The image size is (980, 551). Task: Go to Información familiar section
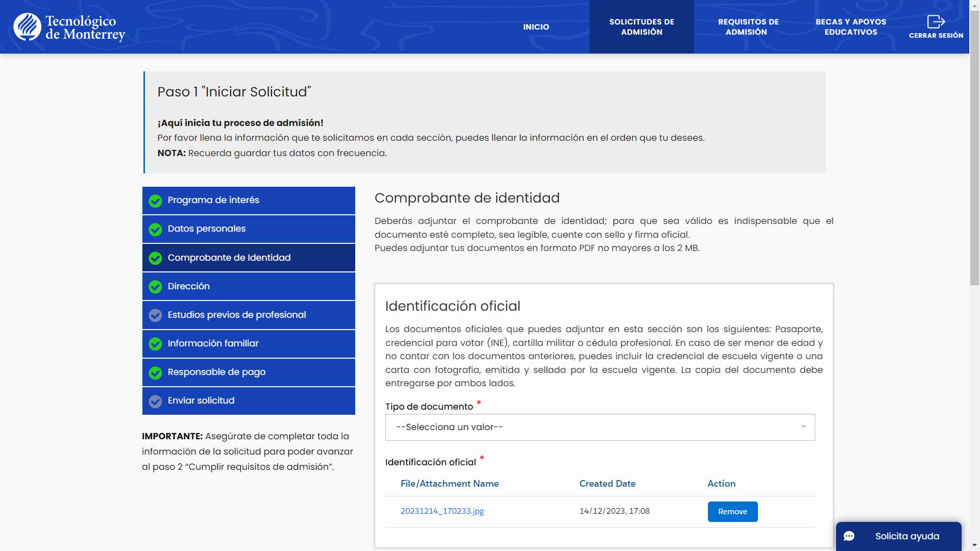click(213, 343)
